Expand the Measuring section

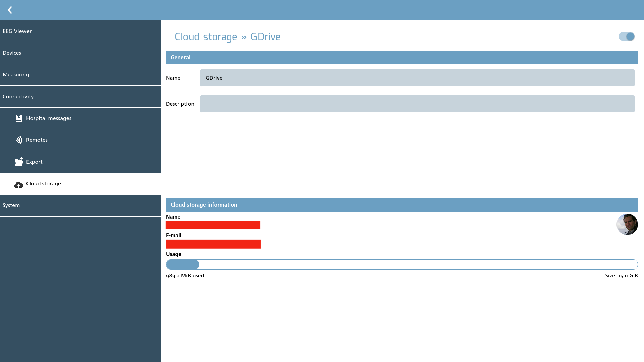tap(80, 75)
